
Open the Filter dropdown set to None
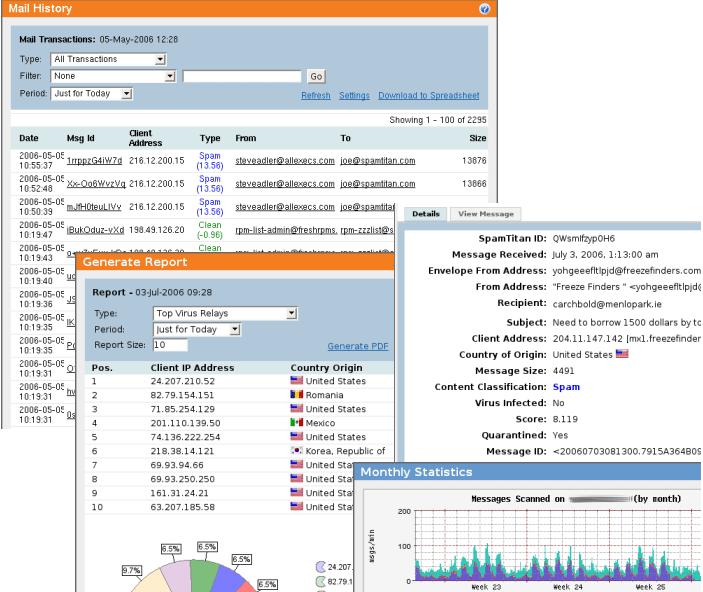(113, 76)
